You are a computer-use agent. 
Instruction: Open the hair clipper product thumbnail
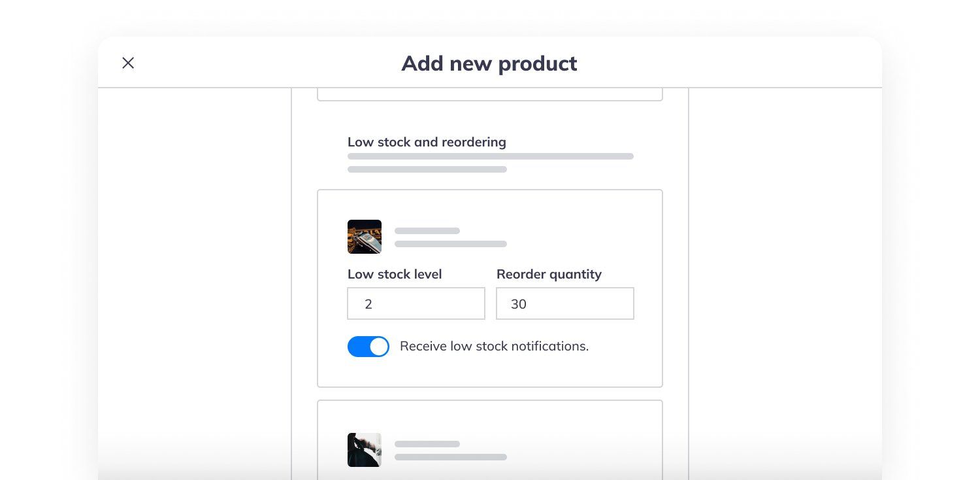coord(365,237)
